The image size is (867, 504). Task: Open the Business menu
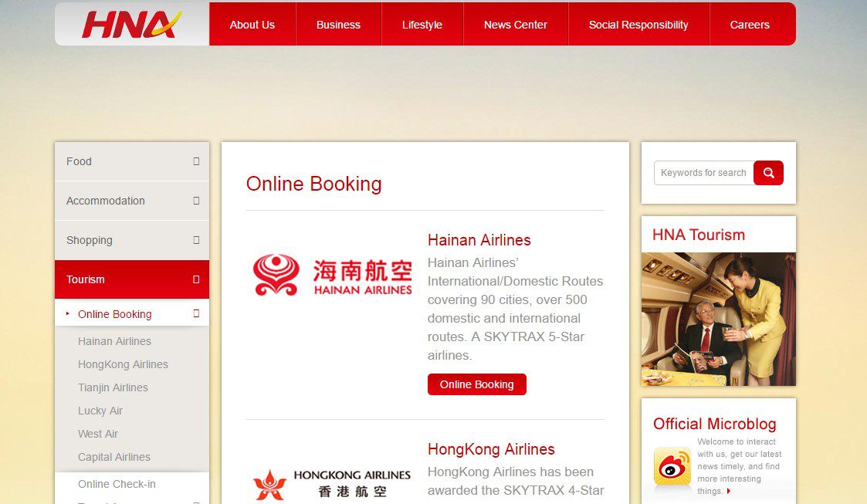(x=338, y=25)
